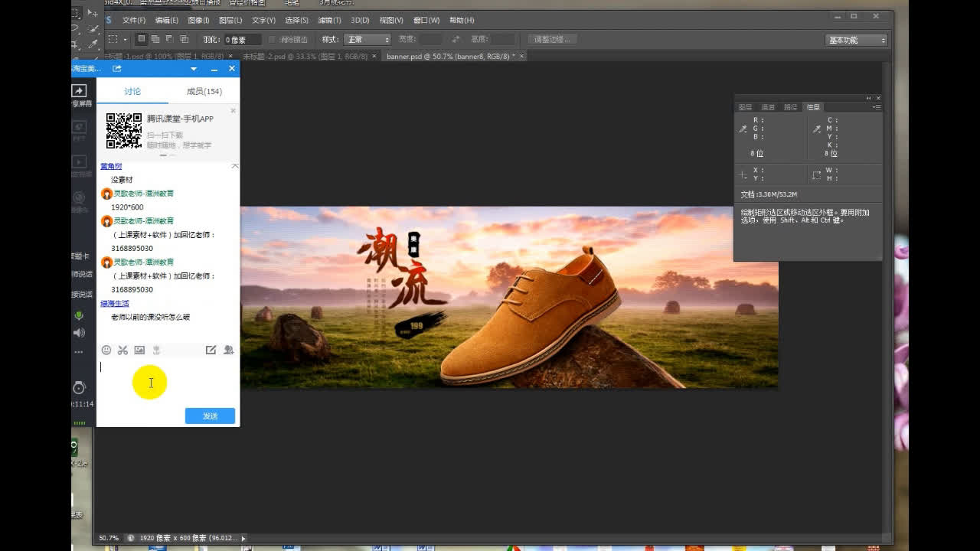Screen dimensions: 980x551
Task: Click the scissors screenshot icon in chat
Action: (122, 350)
